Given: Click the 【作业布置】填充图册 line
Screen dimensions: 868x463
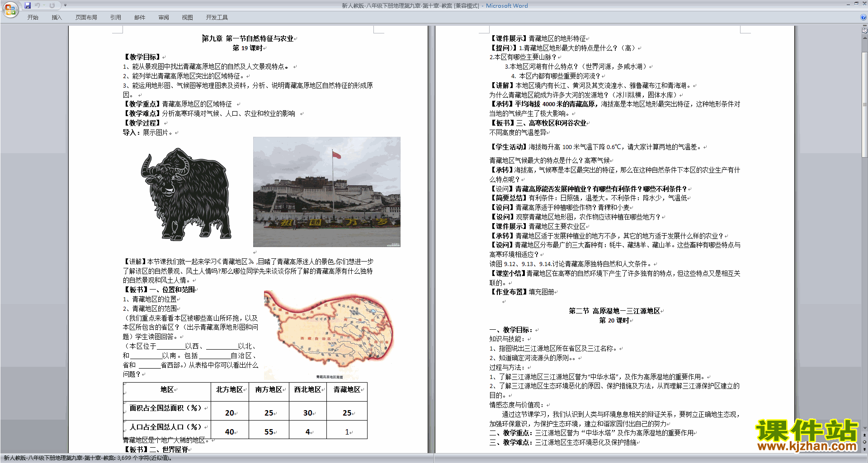Looking at the screenshot, I should [522, 292].
